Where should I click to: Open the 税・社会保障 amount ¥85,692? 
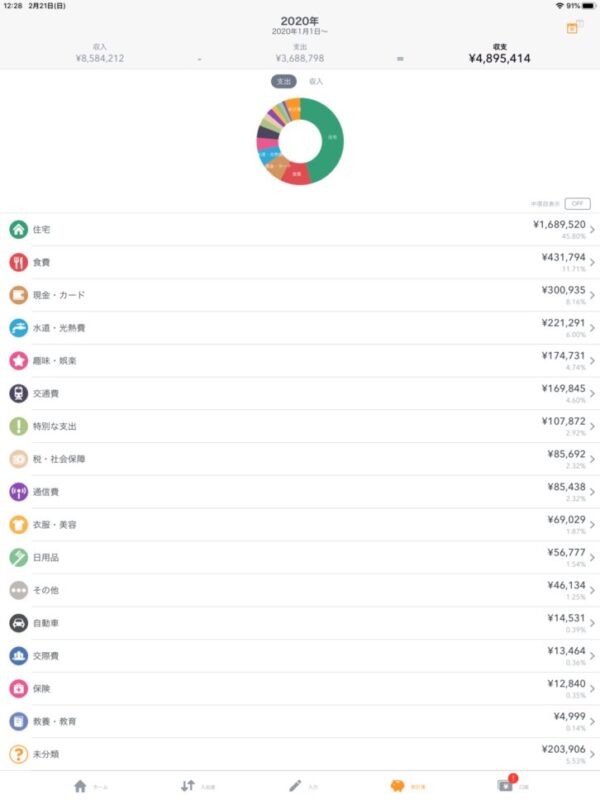click(x=566, y=454)
